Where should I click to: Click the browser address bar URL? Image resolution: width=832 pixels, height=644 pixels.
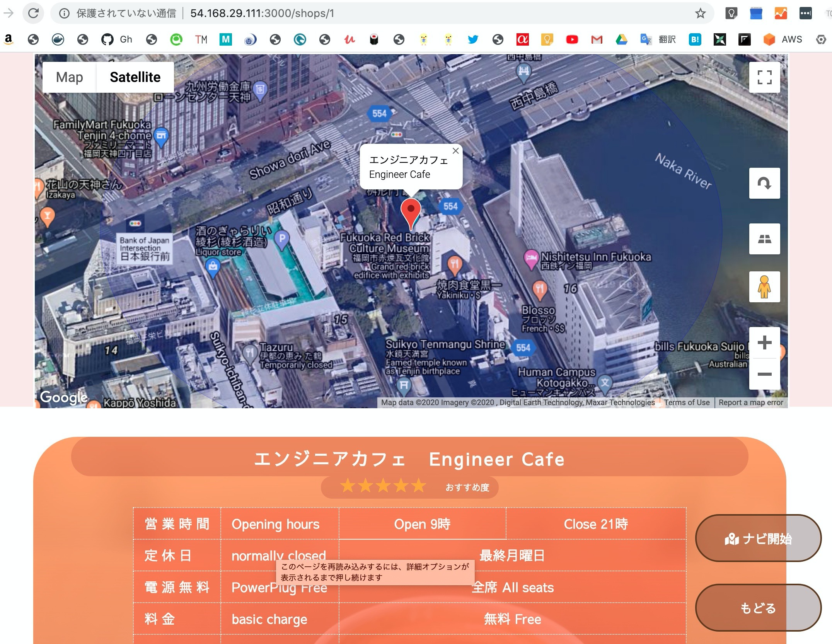(x=262, y=14)
